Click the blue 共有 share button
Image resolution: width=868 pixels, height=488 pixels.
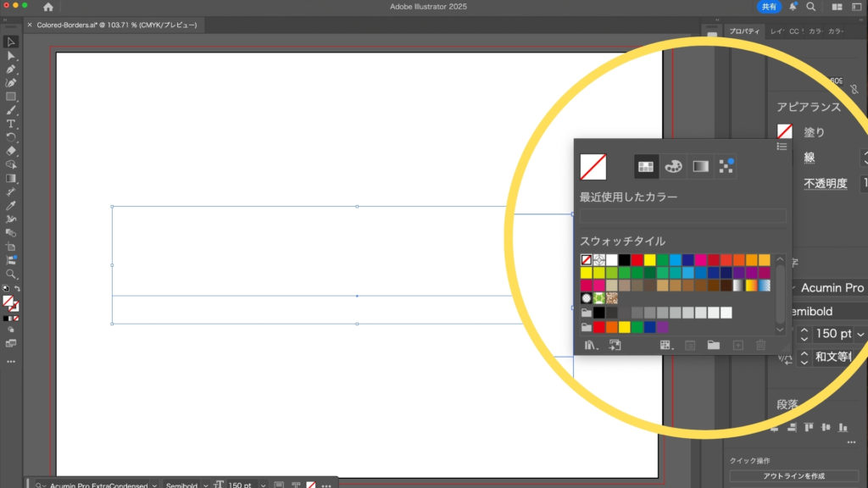768,7
